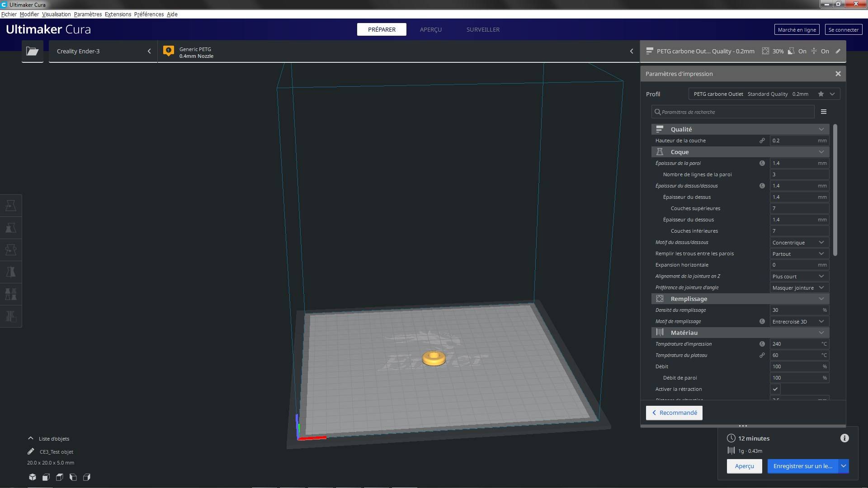This screenshot has height=488, width=868.
Task: Switch to the SURVEILLER tab
Action: point(483,29)
